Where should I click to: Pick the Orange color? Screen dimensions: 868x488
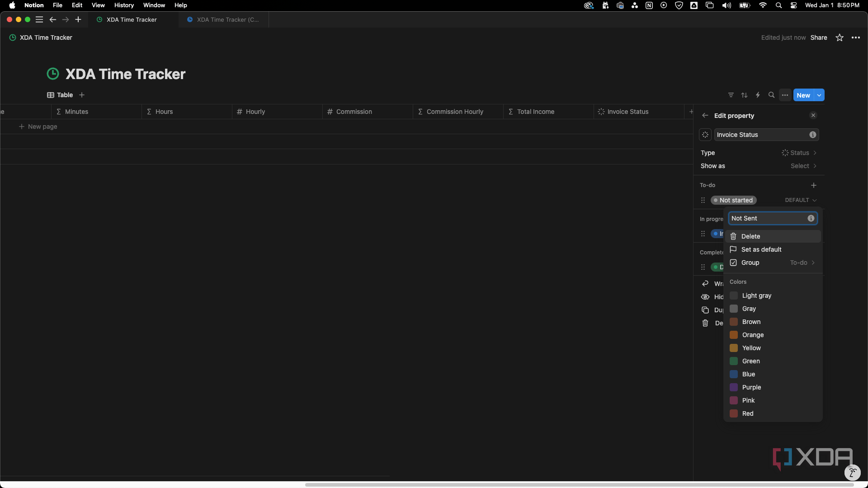click(x=773, y=335)
